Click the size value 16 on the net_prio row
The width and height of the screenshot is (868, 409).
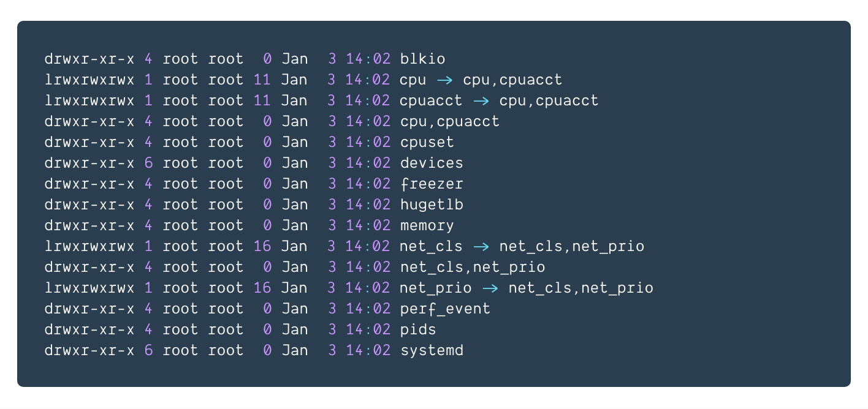(x=262, y=288)
